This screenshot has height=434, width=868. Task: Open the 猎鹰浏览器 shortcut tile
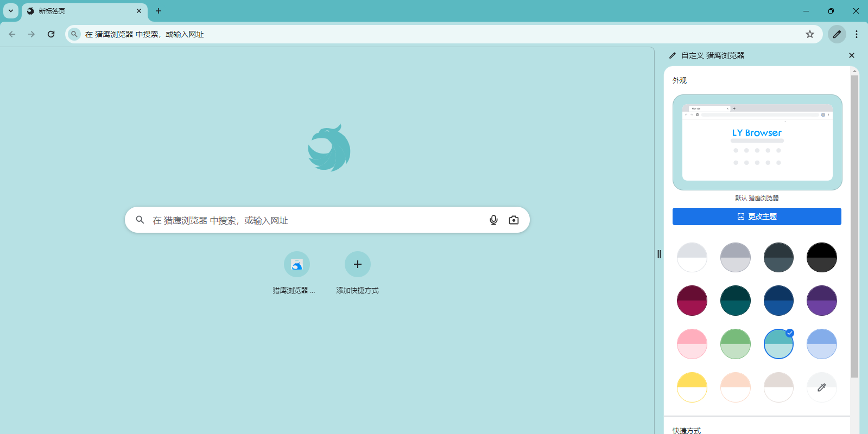[x=296, y=264]
